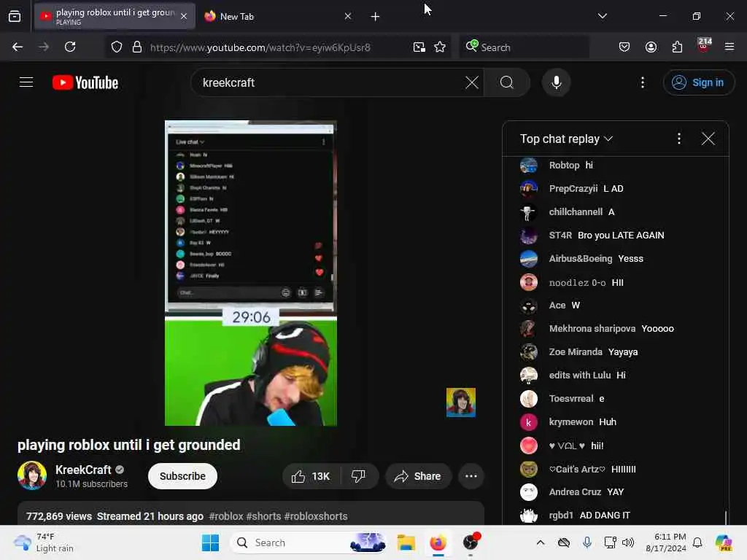Image resolution: width=747 pixels, height=560 pixels.
Task: Open Firefox View icon
Action: pos(15,16)
